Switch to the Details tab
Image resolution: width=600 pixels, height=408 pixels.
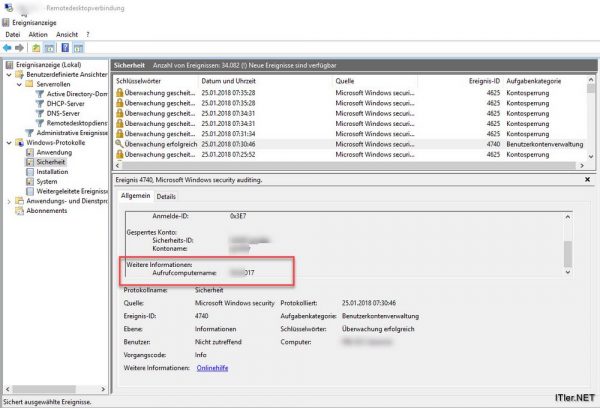[166, 196]
